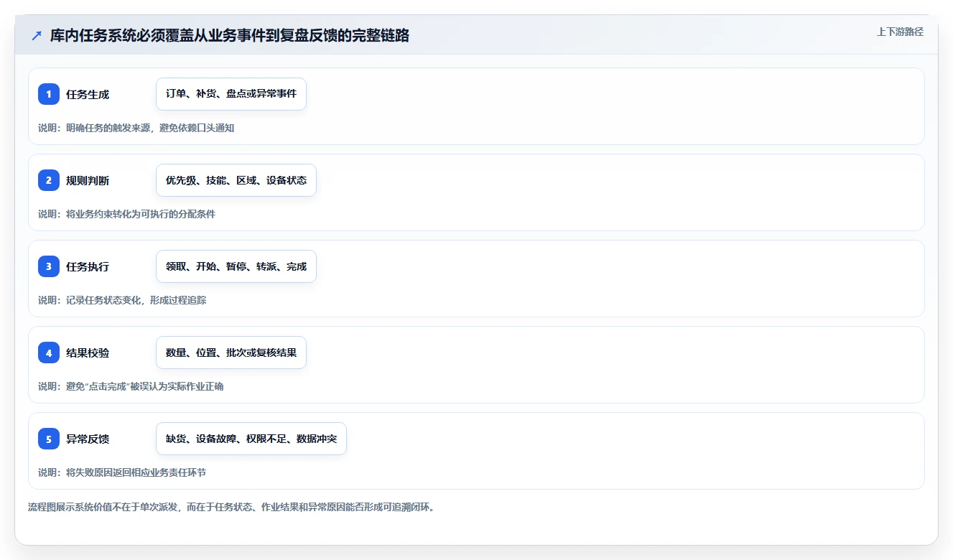Click the 任务生成 step title
Image resolution: width=953 pixels, height=560 pixels.
click(x=88, y=94)
